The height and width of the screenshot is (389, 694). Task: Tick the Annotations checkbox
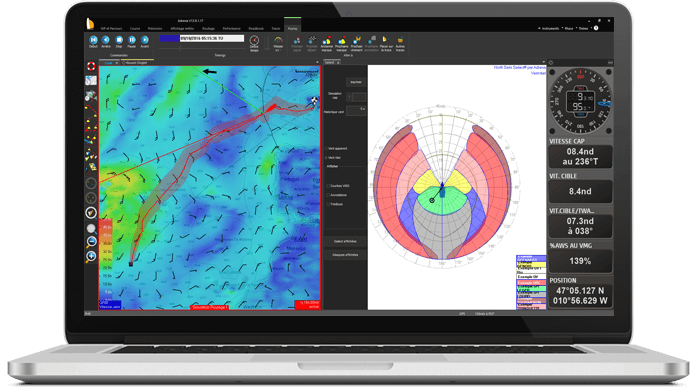coord(328,195)
